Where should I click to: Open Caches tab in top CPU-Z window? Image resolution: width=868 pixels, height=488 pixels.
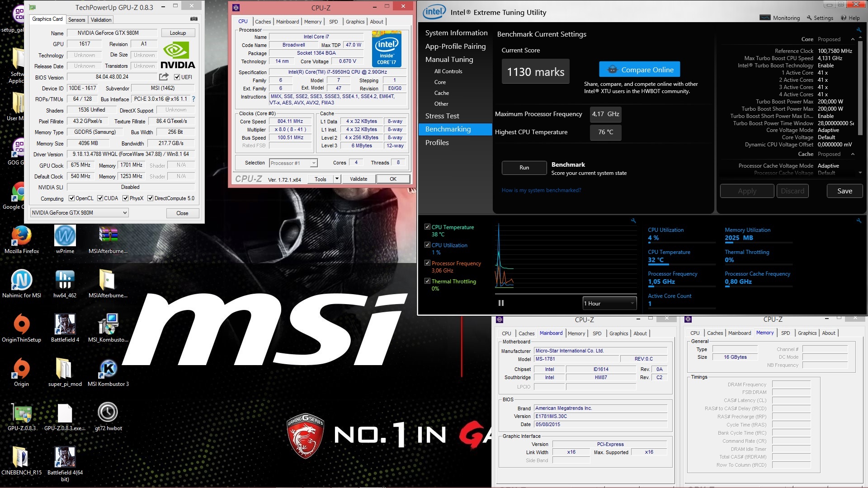coord(263,22)
